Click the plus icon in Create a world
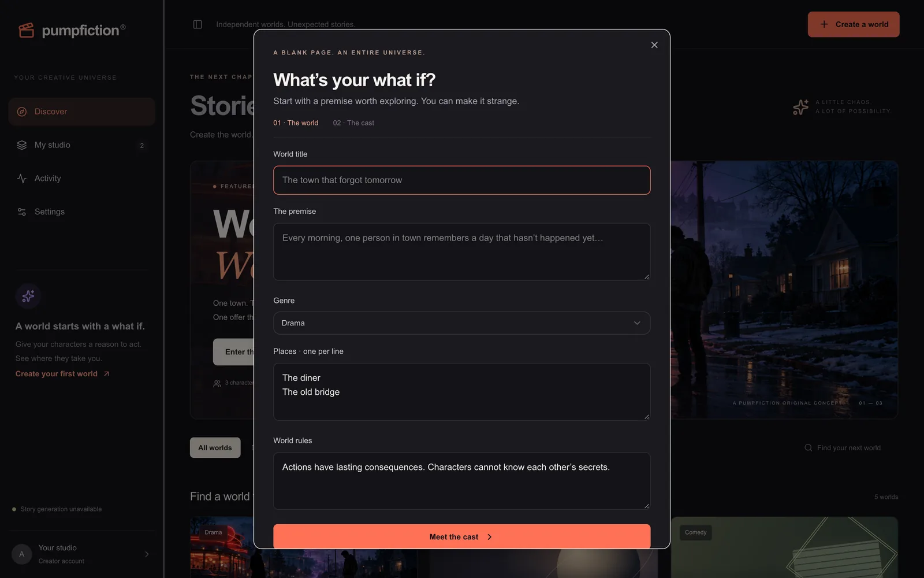Screen dimensions: 924x578 pos(824,24)
